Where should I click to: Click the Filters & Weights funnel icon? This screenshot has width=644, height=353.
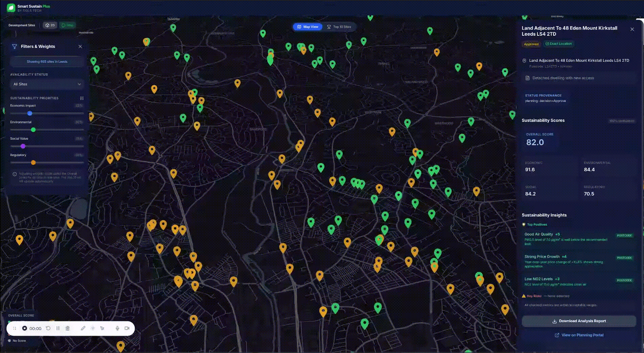[x=14, y=47]
